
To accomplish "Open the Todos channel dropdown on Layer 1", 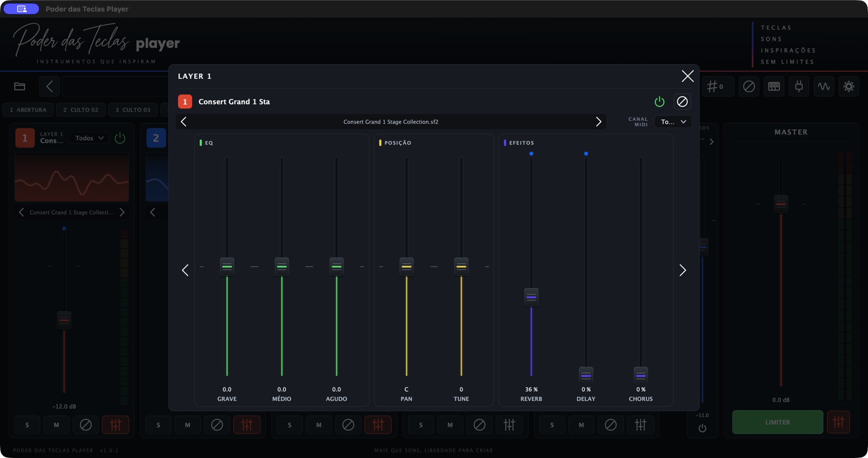I will point(90,138).
